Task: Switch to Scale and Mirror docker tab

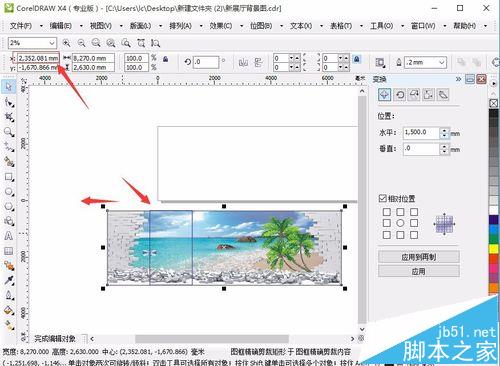Action: click(x=414, y=95)
